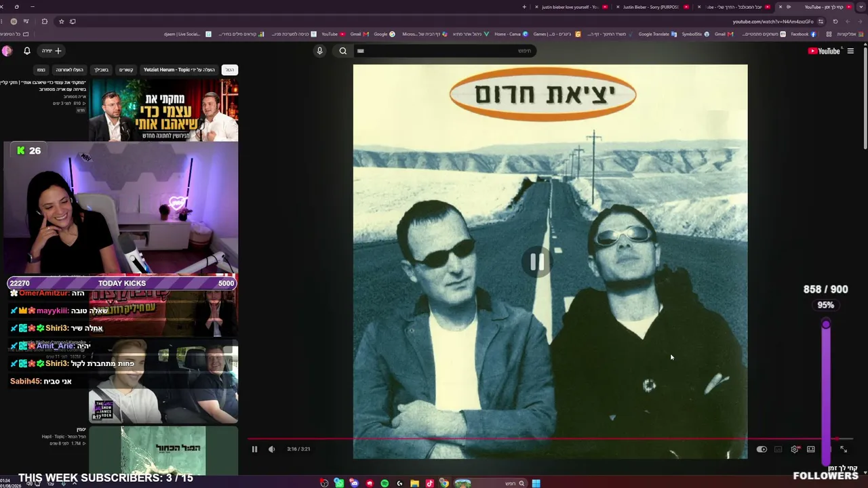Open Spotify from the taskbar
Image resolution: width=868 pixels, height=488 pixels.
(x=384, y=483)
